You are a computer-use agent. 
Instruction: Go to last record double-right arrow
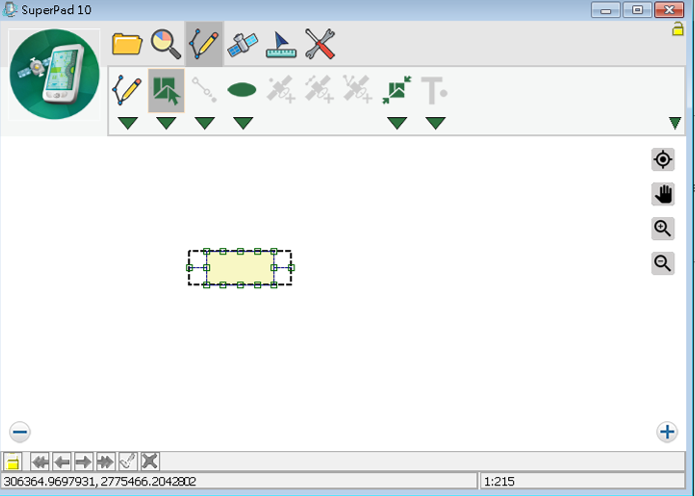pos(105,461)
